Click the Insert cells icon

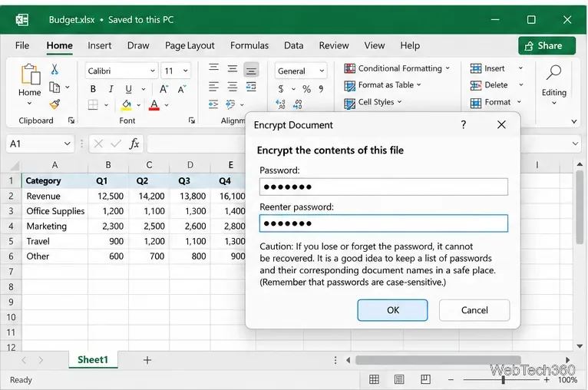click(476, 68)
